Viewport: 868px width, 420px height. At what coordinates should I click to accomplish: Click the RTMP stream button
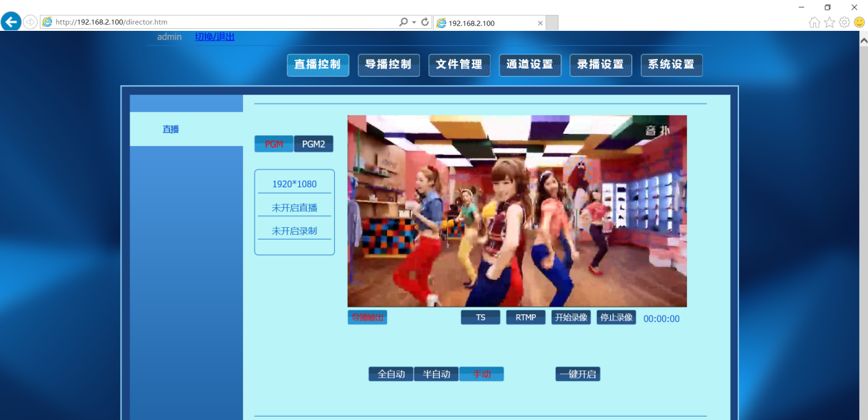526,317
